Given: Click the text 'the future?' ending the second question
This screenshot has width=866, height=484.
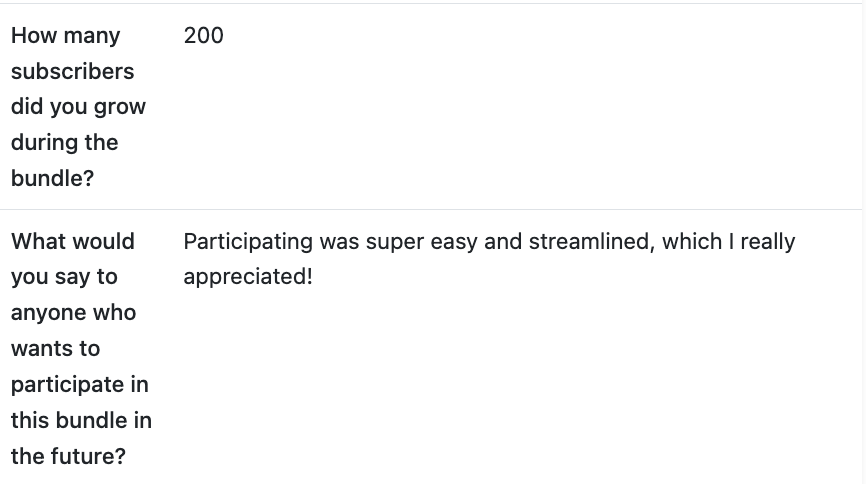Looking at the screenshot, I should [x=68, y=457].
